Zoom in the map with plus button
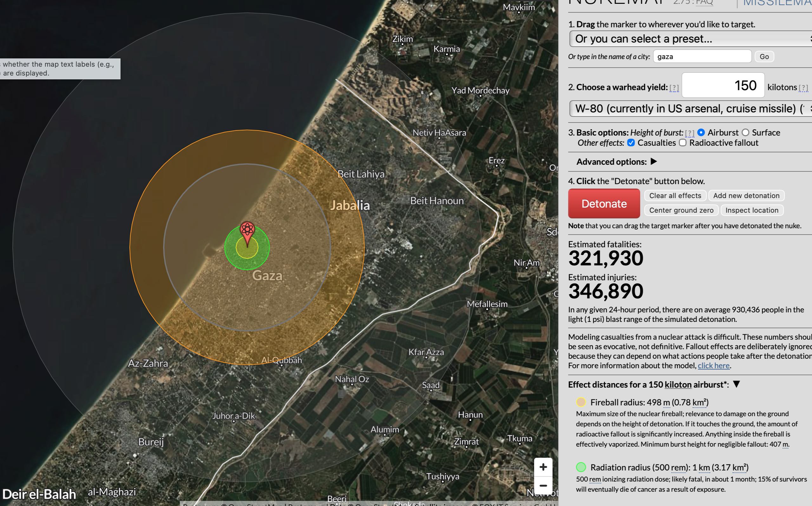The image size is (812, 506). point(543,467)
